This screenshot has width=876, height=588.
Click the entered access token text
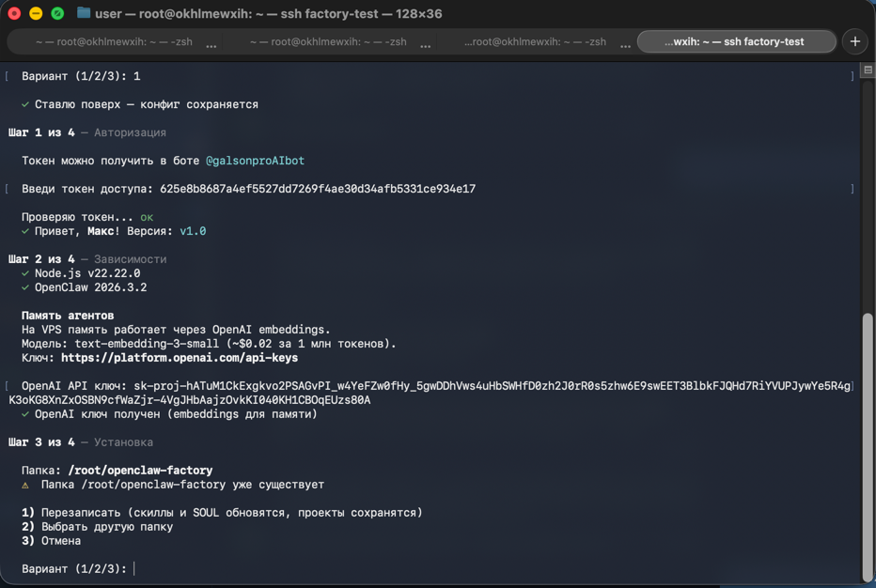click(318, 189)
